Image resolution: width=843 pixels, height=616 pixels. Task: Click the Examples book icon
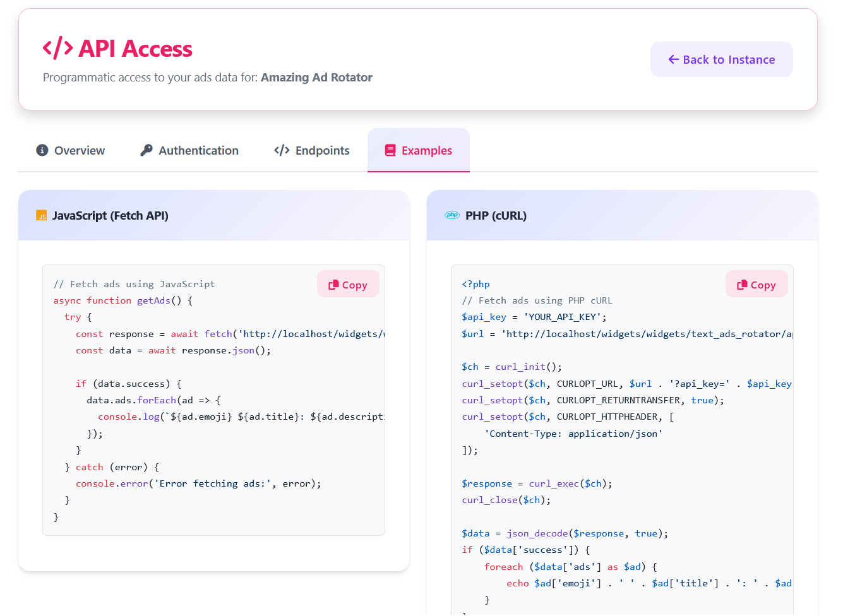(390, 150)
